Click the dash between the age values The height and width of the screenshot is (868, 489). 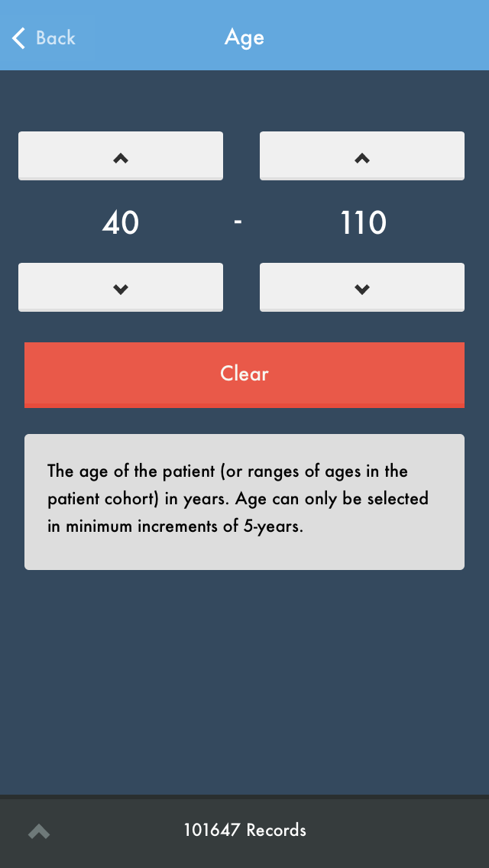238,222
